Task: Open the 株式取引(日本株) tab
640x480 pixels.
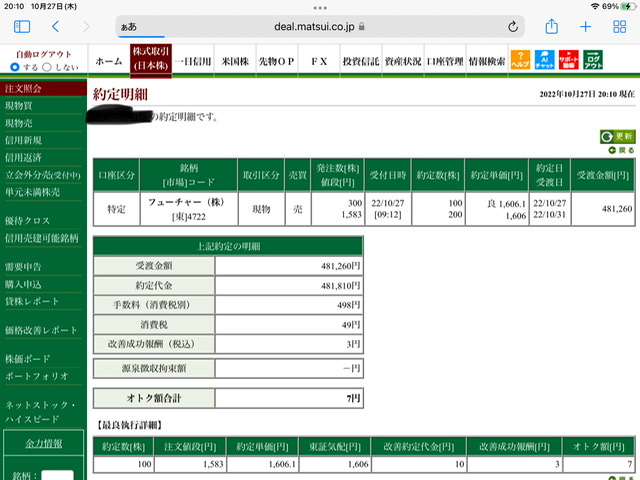Action: click(151, 60)
